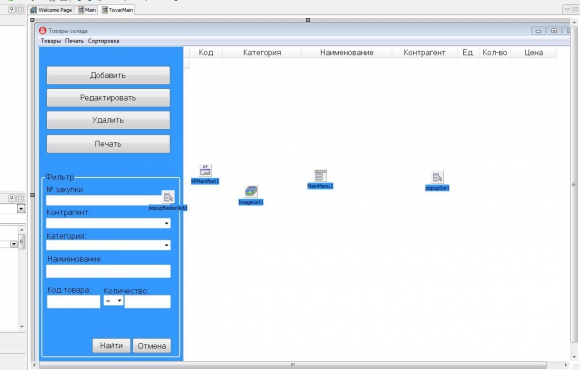Click the Отмена button in filter
The image size is (580, 370).
click(x=152, y=346)
